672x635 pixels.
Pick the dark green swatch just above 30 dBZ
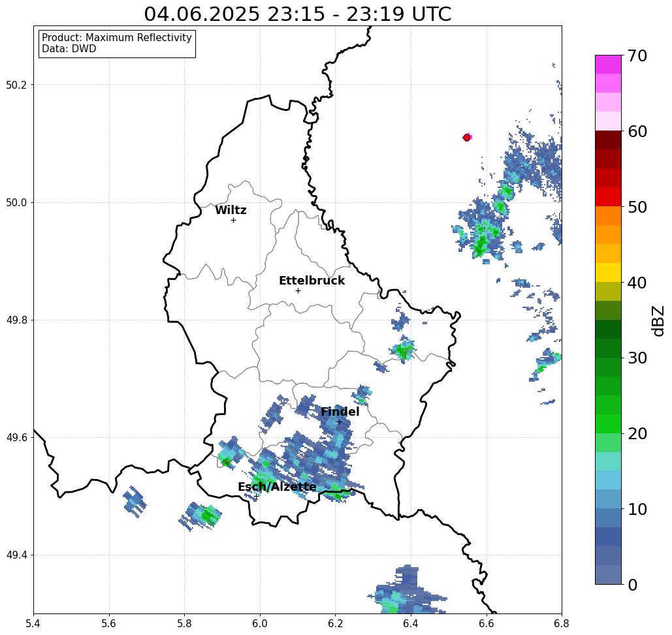click(x=608, y=348)
